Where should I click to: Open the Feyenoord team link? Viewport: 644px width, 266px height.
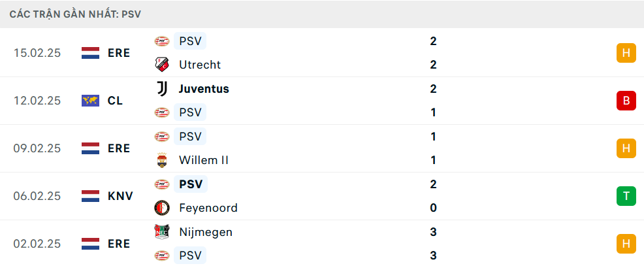(x=208, y=208)
